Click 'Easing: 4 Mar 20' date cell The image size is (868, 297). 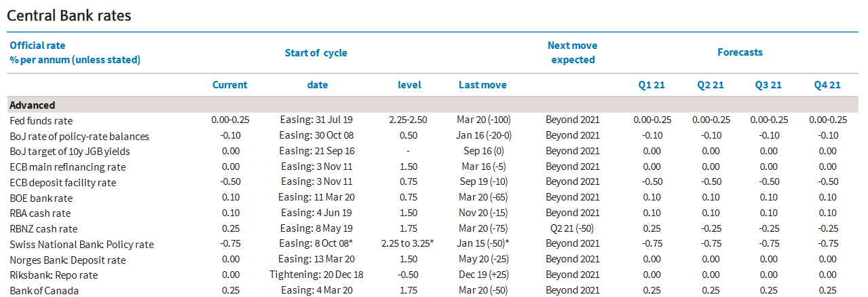(x=316, y=291)
